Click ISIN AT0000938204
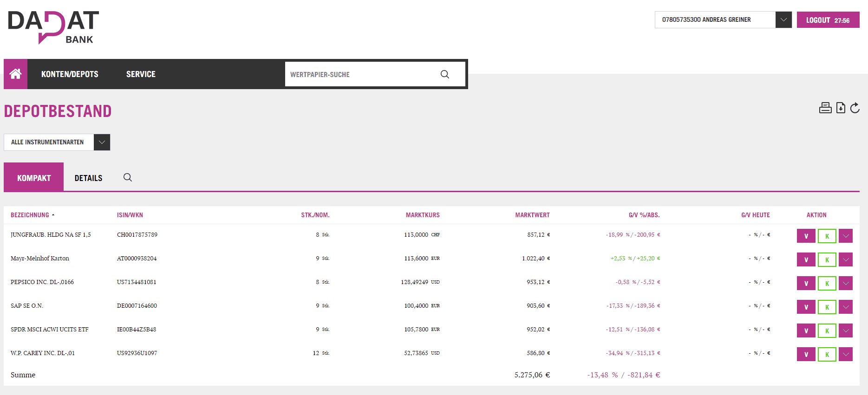Screen dimensions: 868x395 tap(137, 259)
